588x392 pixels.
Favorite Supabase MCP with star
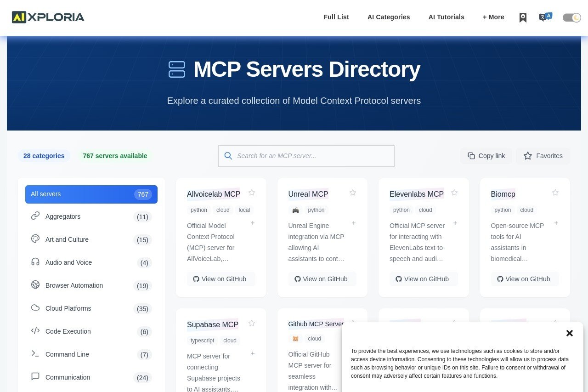(x=252, y=323)
